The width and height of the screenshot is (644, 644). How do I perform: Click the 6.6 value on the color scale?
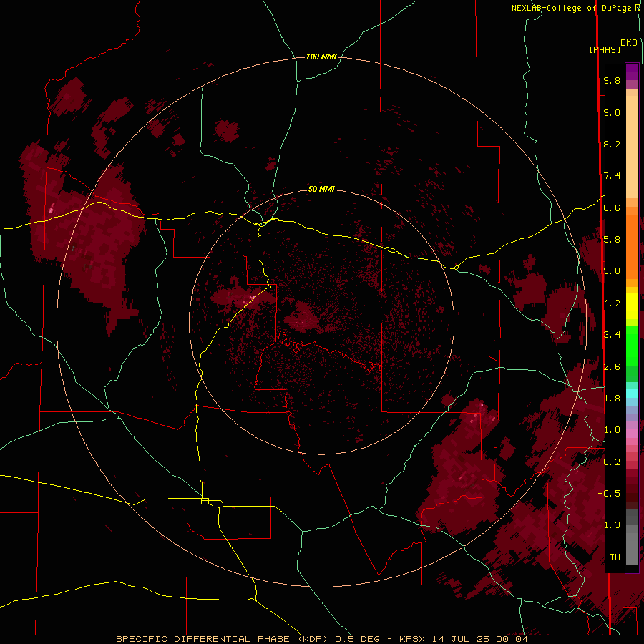pyautogui.click(x=612, y=208)
